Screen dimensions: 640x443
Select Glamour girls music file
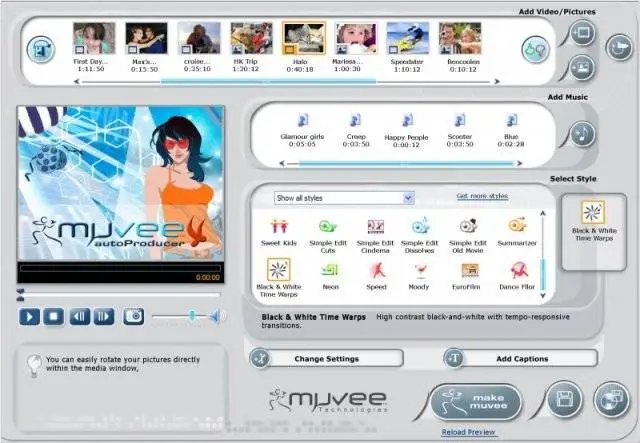[x=302, y=130]
